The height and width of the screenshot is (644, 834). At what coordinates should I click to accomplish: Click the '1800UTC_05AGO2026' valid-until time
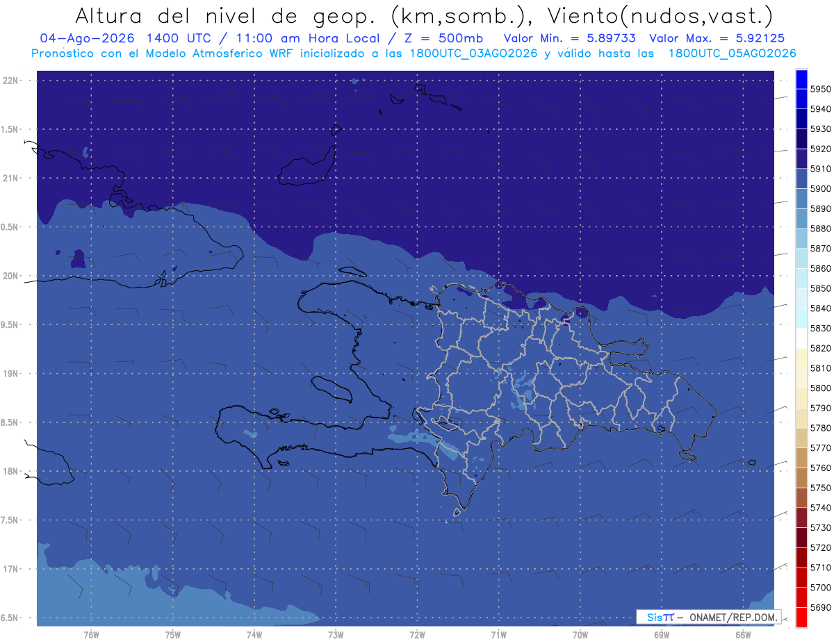coord(733,53)
